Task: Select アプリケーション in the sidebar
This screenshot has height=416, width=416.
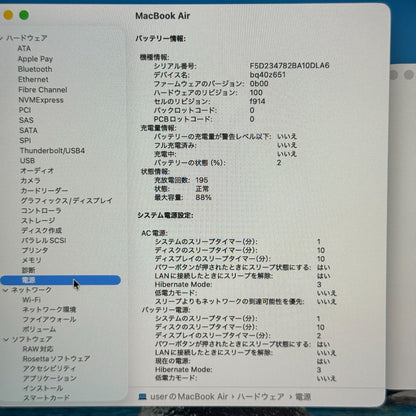Action: click(50, 379)
